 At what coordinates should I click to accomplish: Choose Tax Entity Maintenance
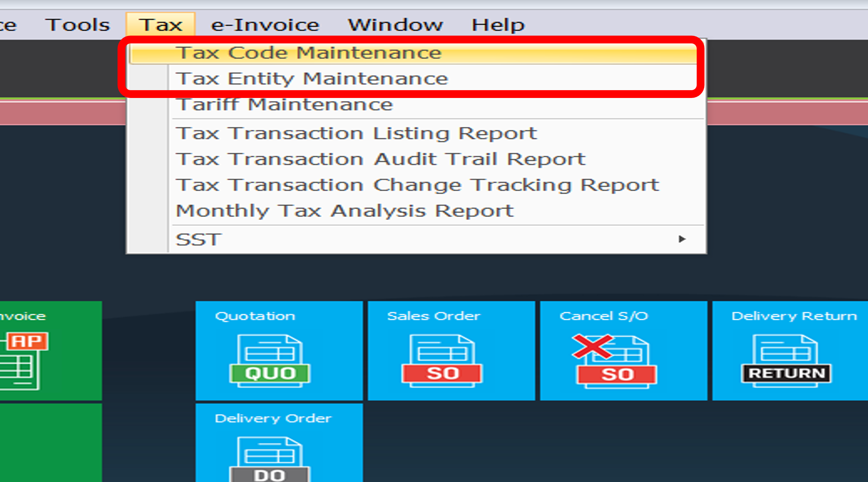click(312, 79)
